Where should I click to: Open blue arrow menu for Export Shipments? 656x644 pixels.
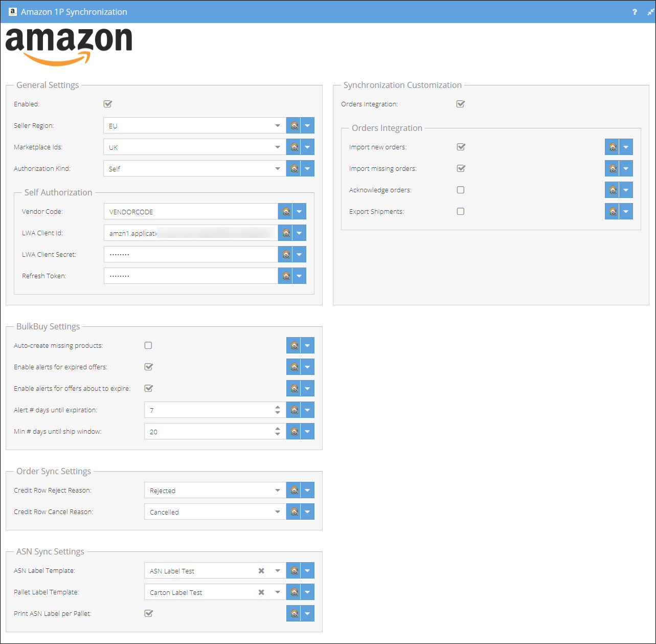(x=626, y=211)
